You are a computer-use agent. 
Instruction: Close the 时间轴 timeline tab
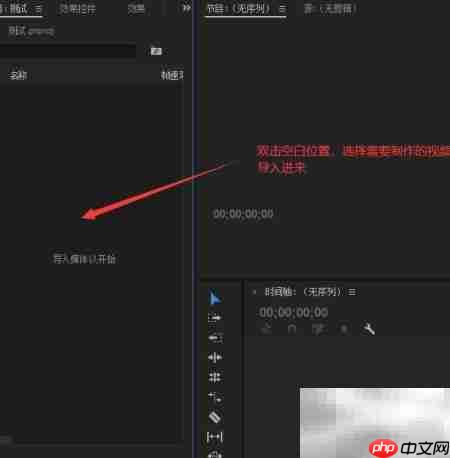254,292
